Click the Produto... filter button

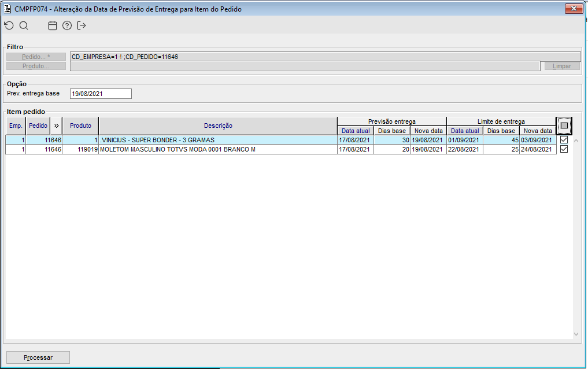coord(36,66)
